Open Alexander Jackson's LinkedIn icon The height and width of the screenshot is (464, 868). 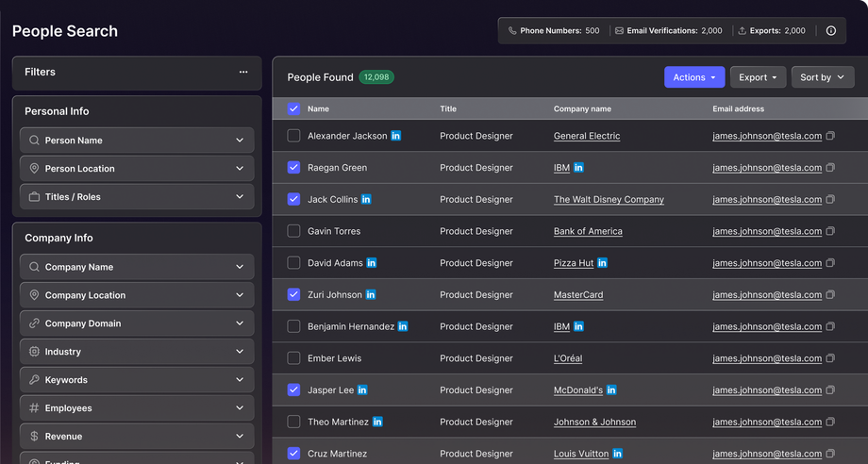point(396,136)
